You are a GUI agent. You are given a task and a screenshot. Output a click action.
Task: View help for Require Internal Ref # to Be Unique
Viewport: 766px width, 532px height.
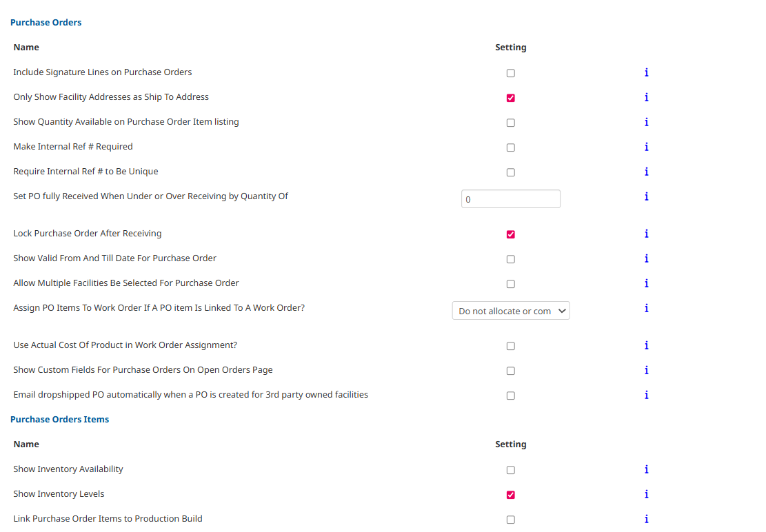click(x=646, y=172)
